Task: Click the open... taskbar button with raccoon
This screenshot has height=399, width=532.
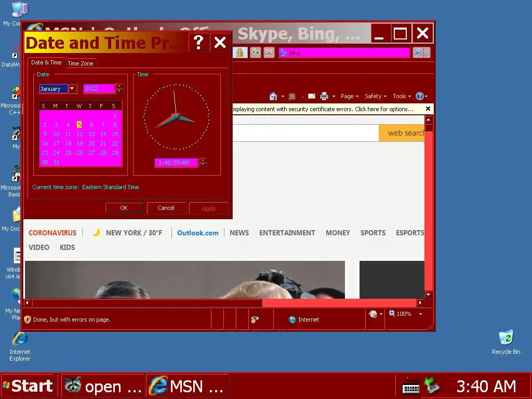Action: (103, 386)
